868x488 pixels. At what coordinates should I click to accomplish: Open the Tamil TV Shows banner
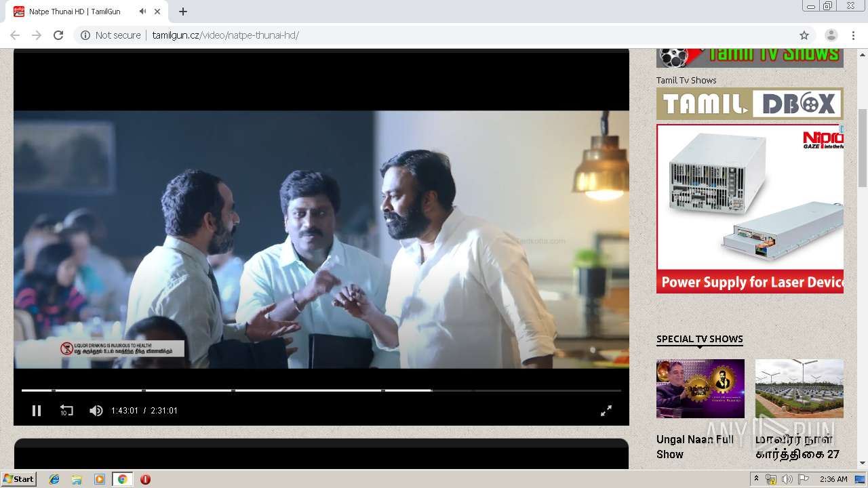[750, 58]
